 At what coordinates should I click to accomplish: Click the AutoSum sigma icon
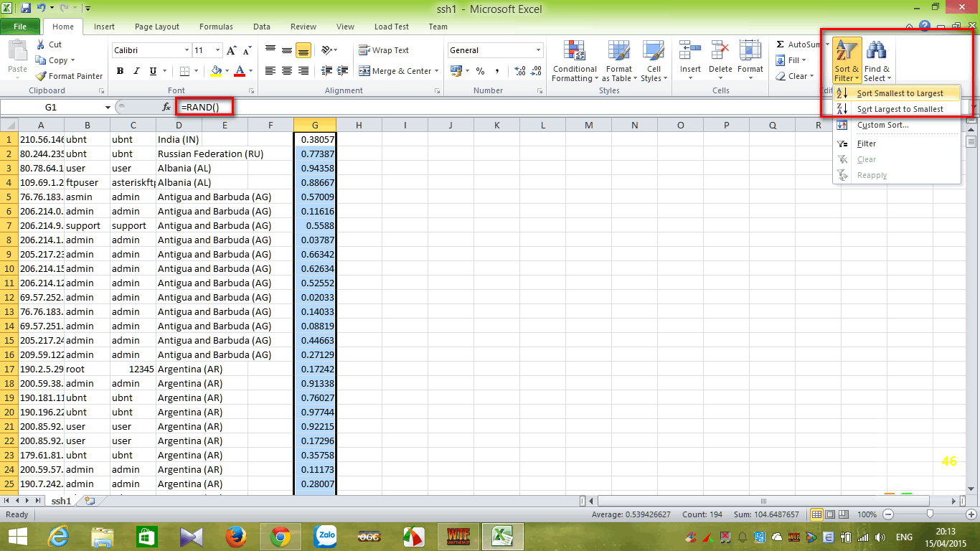(781, 44)
